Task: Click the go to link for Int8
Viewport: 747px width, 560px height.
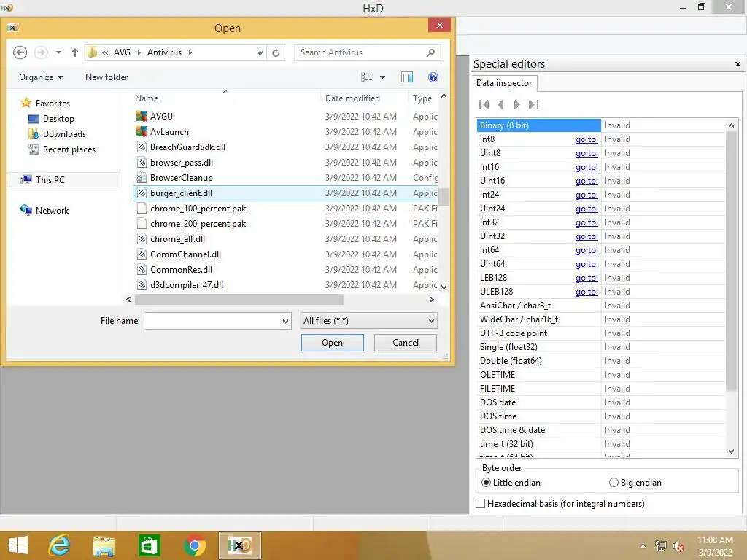Action: (587, 139)
